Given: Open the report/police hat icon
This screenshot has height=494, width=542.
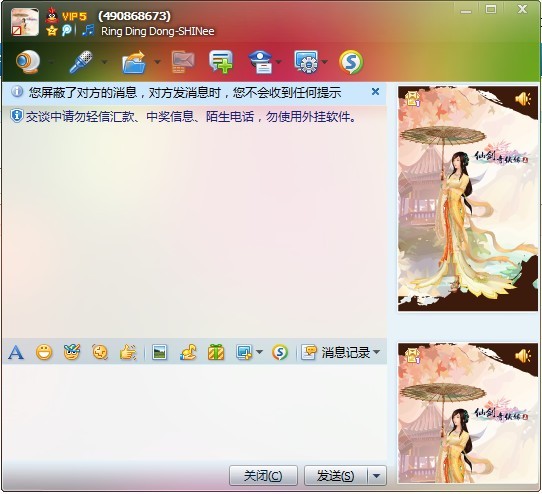Looking at the screenshot, I should [x=261, y=62].
